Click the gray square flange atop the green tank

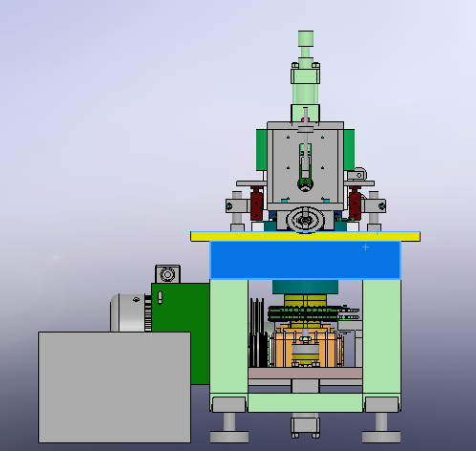click(167, 274)
